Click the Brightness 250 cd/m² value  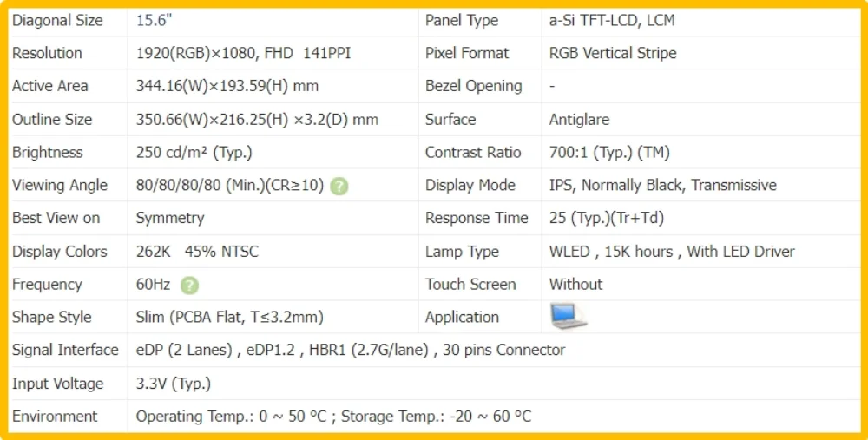pyautogui.click(x=194, y=152)
